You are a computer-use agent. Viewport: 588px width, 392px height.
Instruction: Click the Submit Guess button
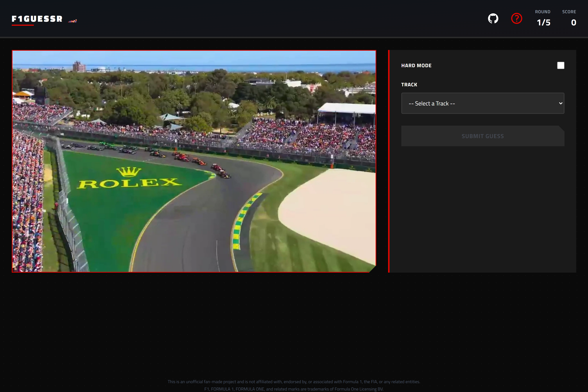tap(483, 136)
